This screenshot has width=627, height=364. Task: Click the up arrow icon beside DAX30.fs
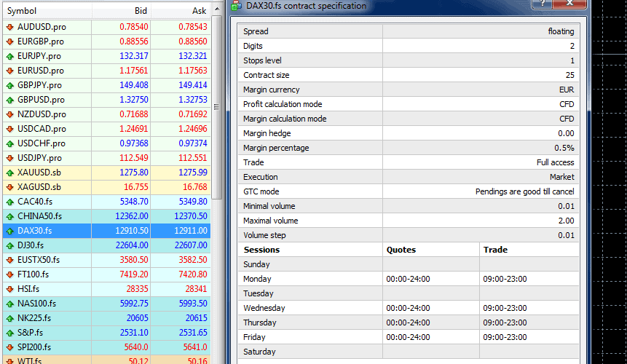[x=10, y=231]
